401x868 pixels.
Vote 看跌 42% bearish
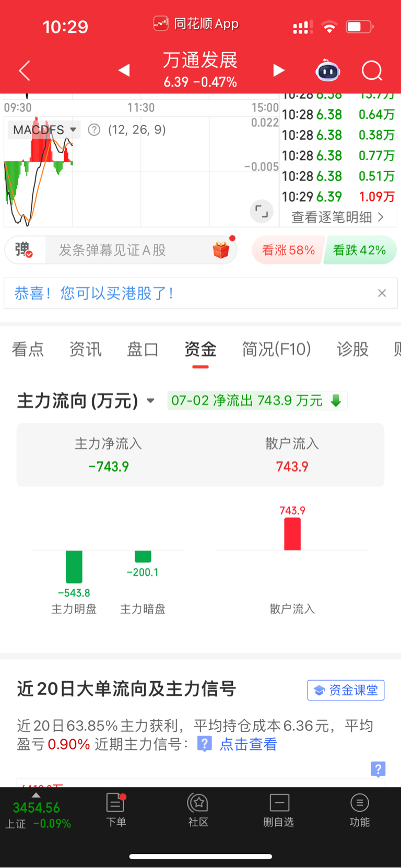pyautogui.click(x=360, y=250)
